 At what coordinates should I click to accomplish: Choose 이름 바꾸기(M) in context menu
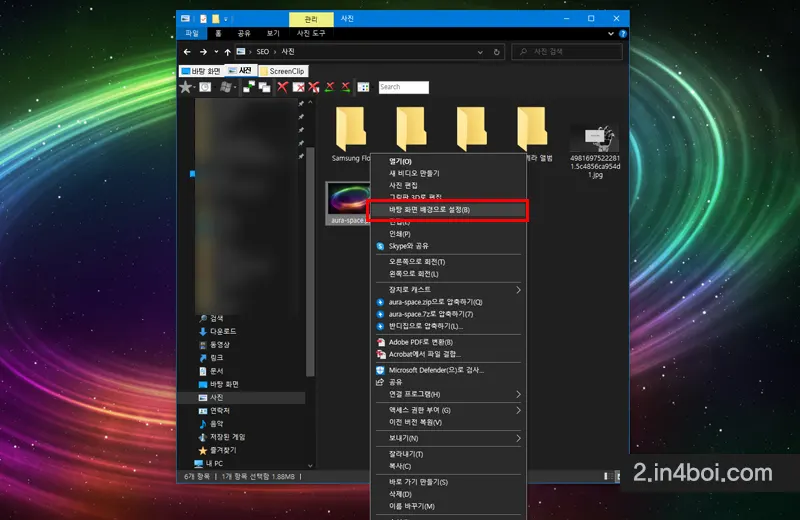448,506
